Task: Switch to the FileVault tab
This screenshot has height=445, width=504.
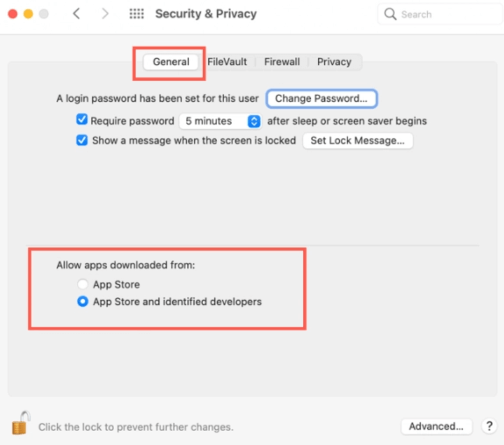Action: click(227, 62)
